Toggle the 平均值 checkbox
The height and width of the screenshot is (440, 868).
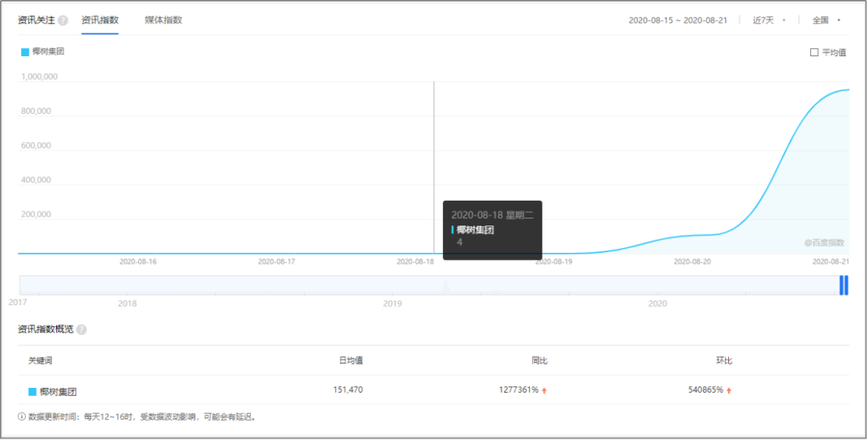pyautogui.click(x=814, y=52)
